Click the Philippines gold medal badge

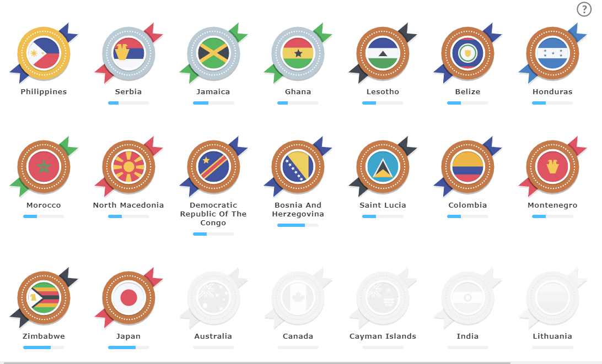point(44,53)
